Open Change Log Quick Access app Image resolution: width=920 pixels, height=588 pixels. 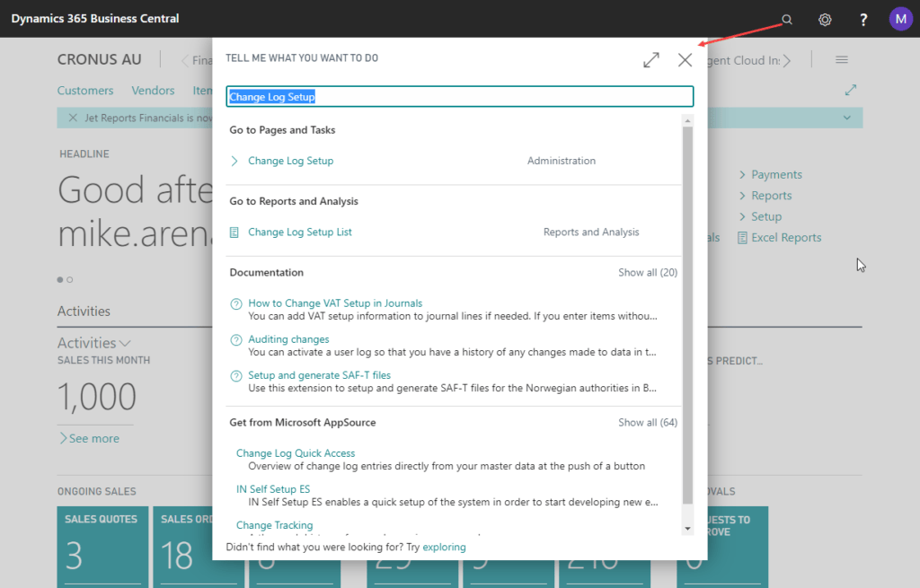pos(296,453)
